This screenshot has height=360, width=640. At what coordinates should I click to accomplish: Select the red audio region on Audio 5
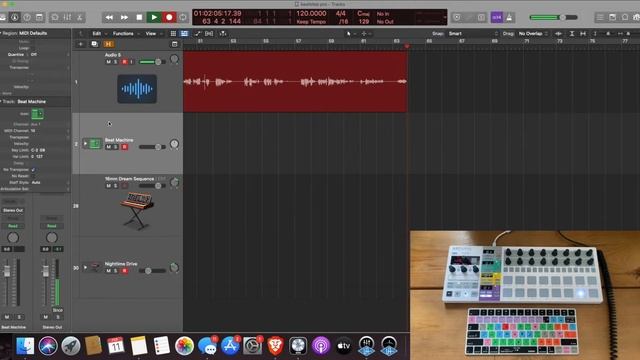coord(295,82)
